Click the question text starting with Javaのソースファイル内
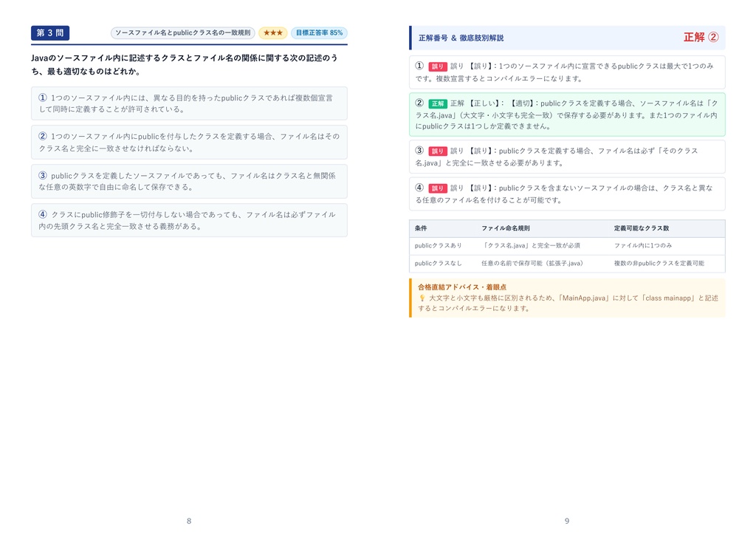The image size is (756, 537). (x=185, y=64)
